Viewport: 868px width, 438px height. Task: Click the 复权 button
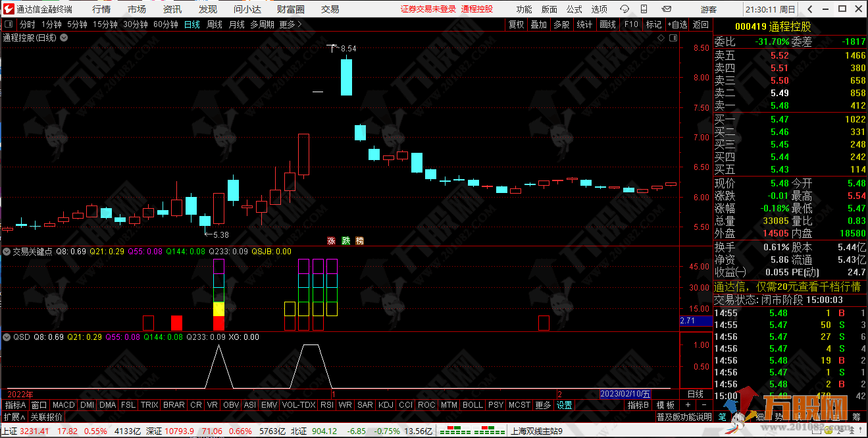(x=517, y=24)
